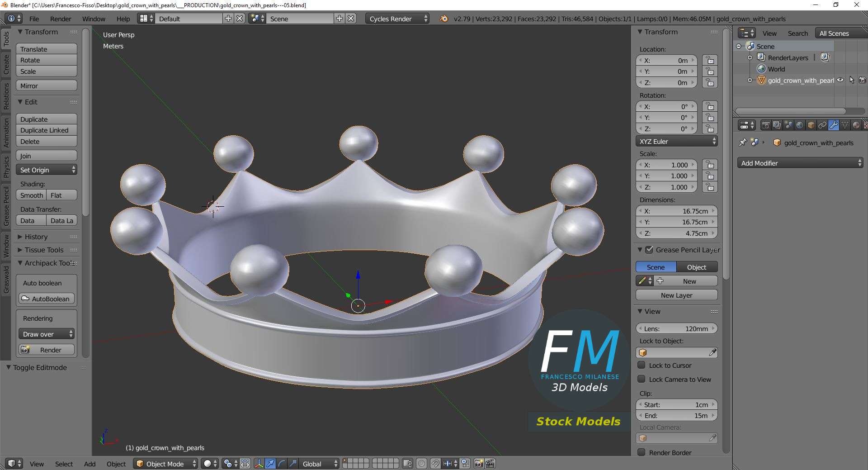Open the Object Mode dropdown
868x470 pixels.
[165, 464]
